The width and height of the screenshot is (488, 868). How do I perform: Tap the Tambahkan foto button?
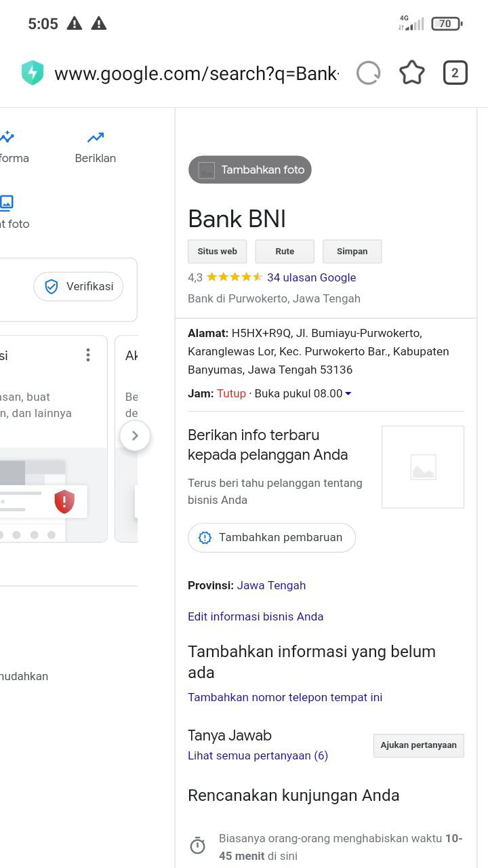point(250,170)
